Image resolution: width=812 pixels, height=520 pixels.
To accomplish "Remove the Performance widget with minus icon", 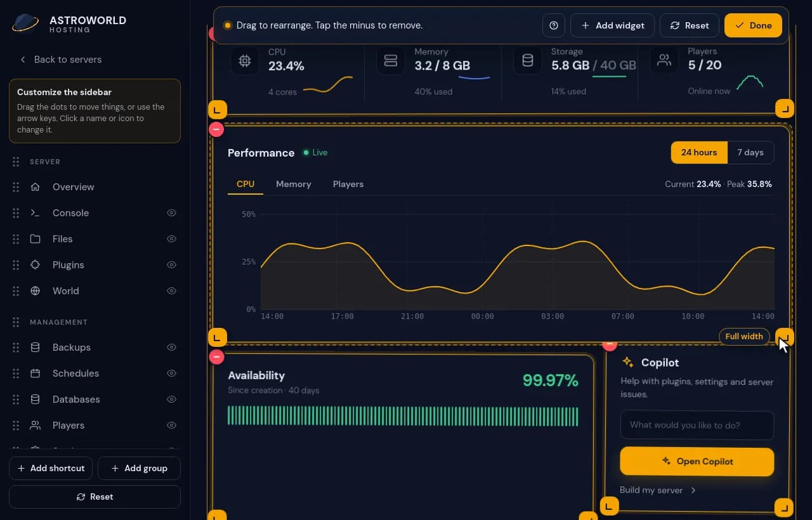I will 216,129.
